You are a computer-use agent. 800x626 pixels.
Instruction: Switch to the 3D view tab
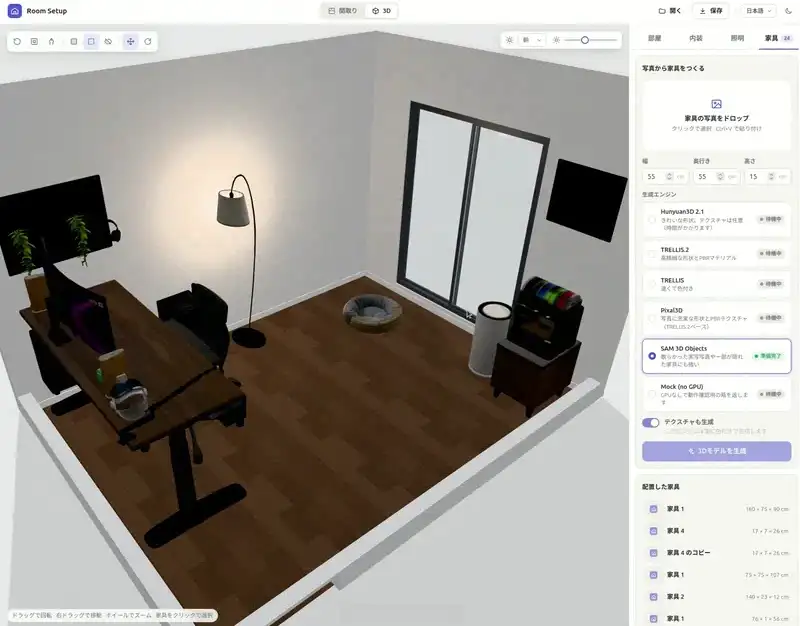382,11
